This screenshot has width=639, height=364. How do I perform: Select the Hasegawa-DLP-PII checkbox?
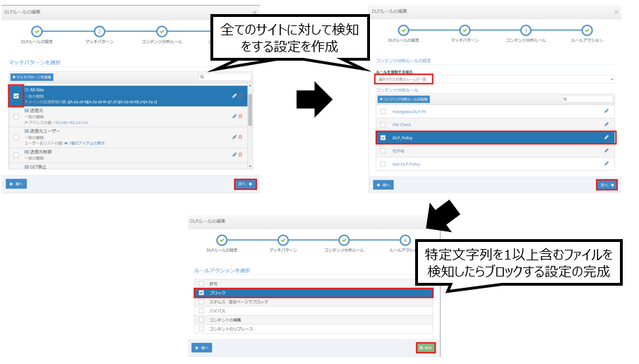(x=383, y=111)
